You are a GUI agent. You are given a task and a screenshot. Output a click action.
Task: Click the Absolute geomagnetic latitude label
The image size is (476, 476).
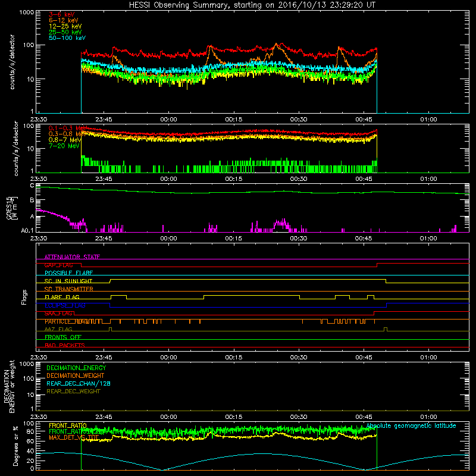(x=411, y=425)
